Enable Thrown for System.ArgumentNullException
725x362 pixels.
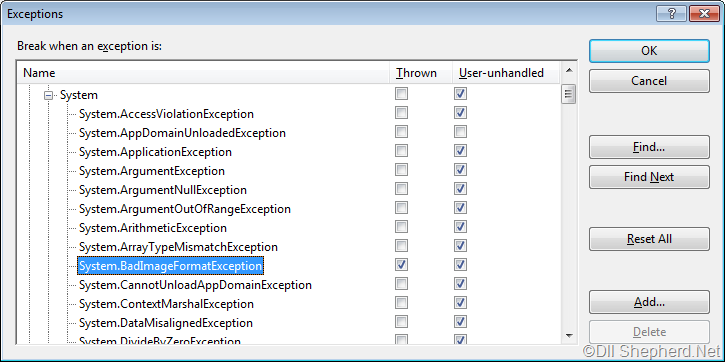(x=401, y=189)
